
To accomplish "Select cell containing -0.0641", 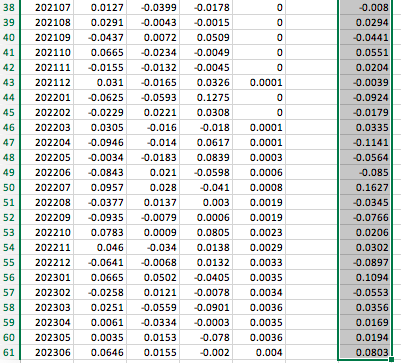I will point(100,262).
